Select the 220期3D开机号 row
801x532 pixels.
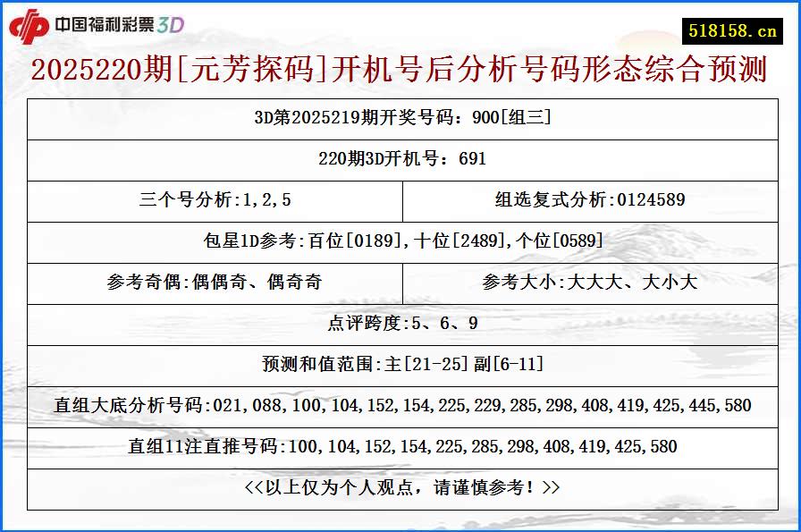(400, 158)
